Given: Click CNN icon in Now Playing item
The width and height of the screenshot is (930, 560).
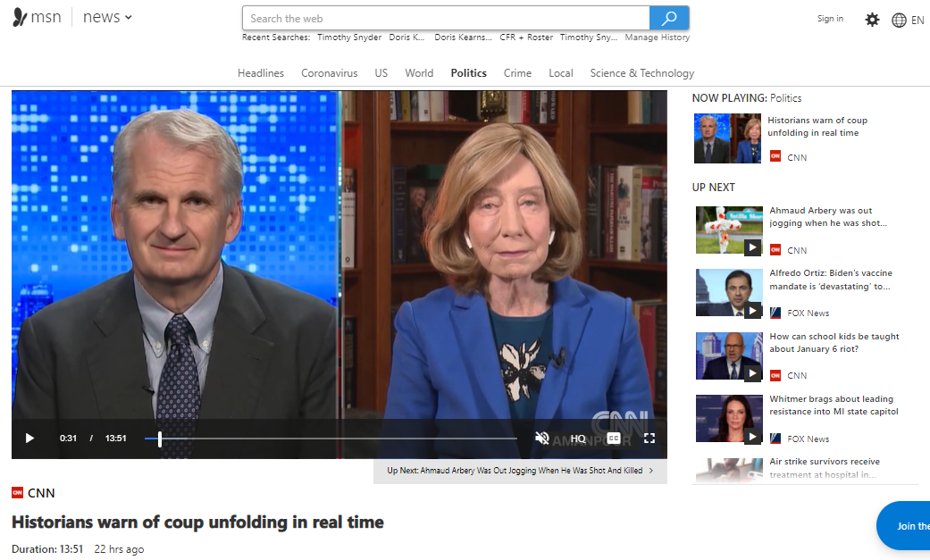Looking at the screenshot, I should click(775, 156).
